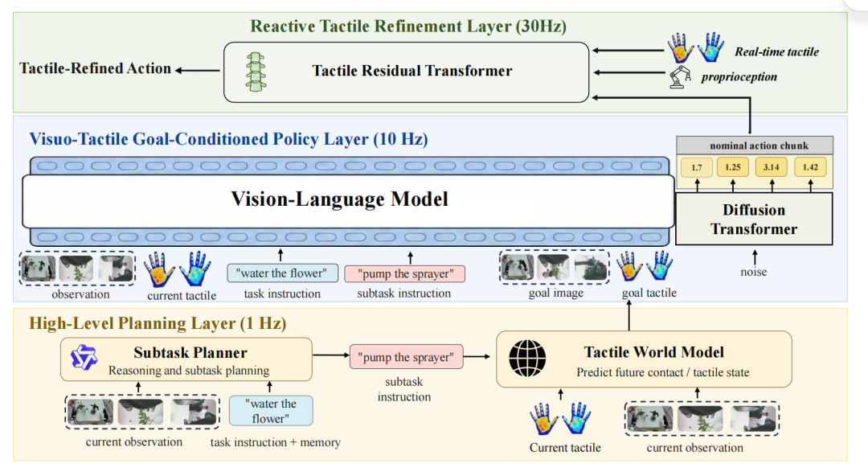Click the Vision-Language Model block
Image resolution: width=868 pixels, height=476 pixels.
[348, 201]
